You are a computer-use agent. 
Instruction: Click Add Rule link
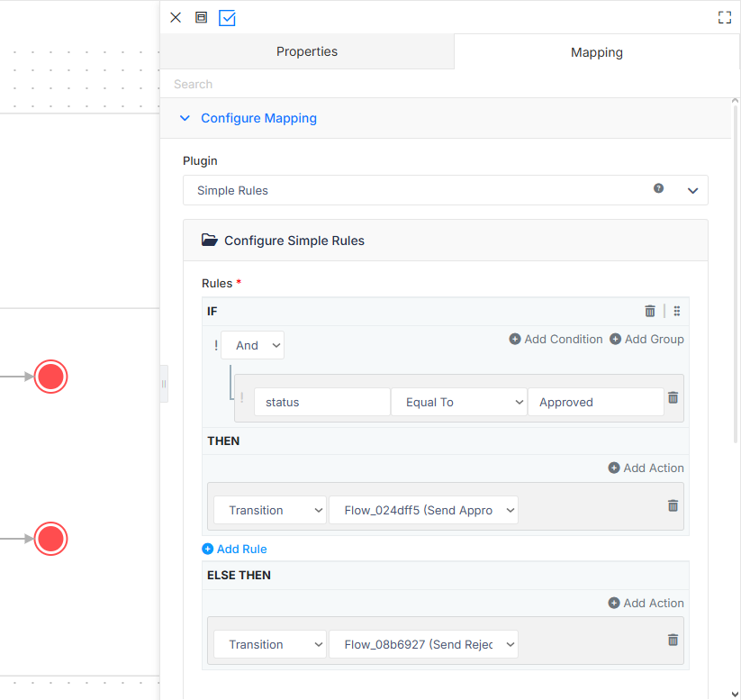(234, 549)
